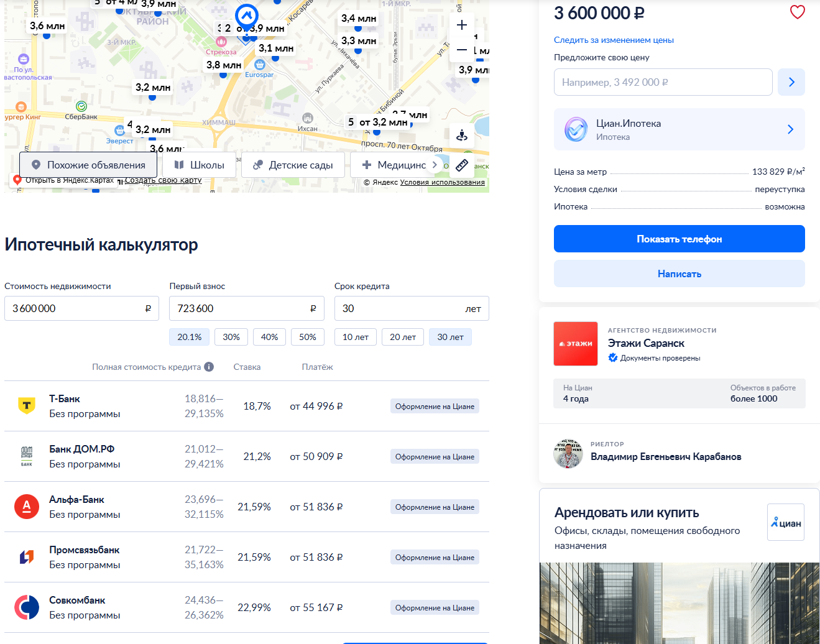
Task: Select the 3,1 млн price marker on map
Action: click(276, 48)
